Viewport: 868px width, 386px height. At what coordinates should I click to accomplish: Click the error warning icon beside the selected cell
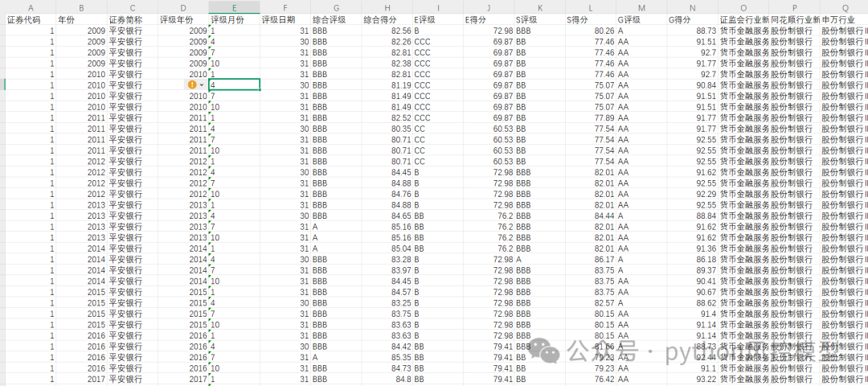tap(192, 84)
